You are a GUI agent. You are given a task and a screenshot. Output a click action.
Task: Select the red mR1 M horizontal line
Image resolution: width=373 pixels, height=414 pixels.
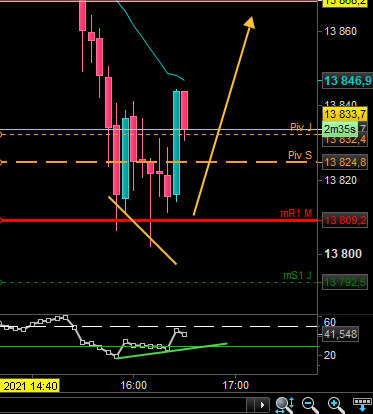(159, 220)
